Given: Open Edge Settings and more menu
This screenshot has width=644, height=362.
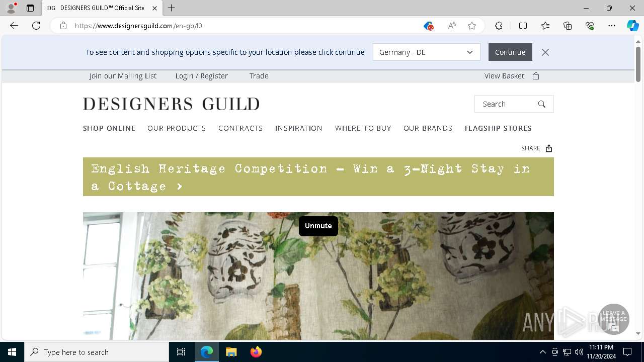Looking at the screenshot, I should 612,26.
